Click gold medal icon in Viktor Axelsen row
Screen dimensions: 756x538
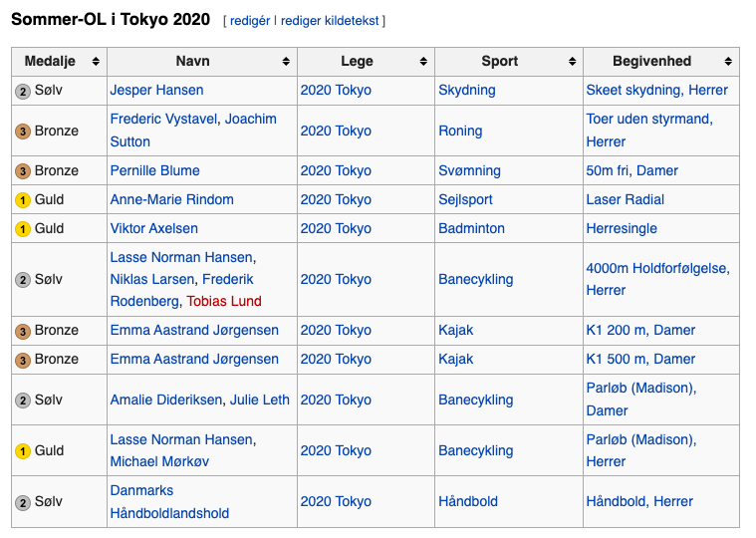[x=23, y=229]
